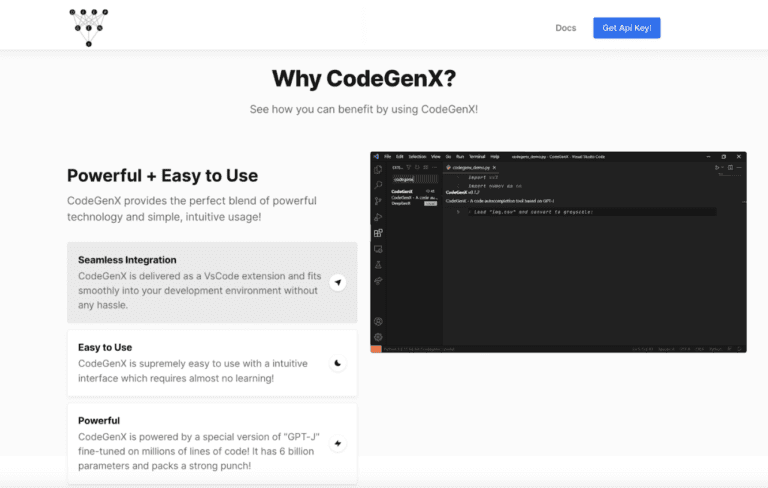Click the Accounts icon in VS Code

(378, 321)
